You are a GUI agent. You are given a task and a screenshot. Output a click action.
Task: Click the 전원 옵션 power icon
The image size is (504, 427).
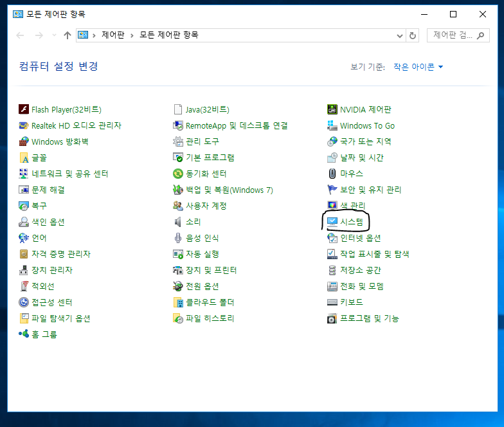[177, 286]
